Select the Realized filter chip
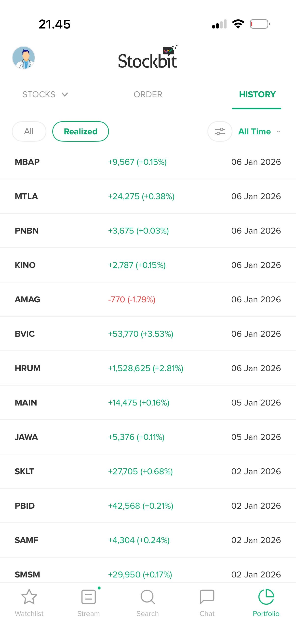 coord(81,131)
